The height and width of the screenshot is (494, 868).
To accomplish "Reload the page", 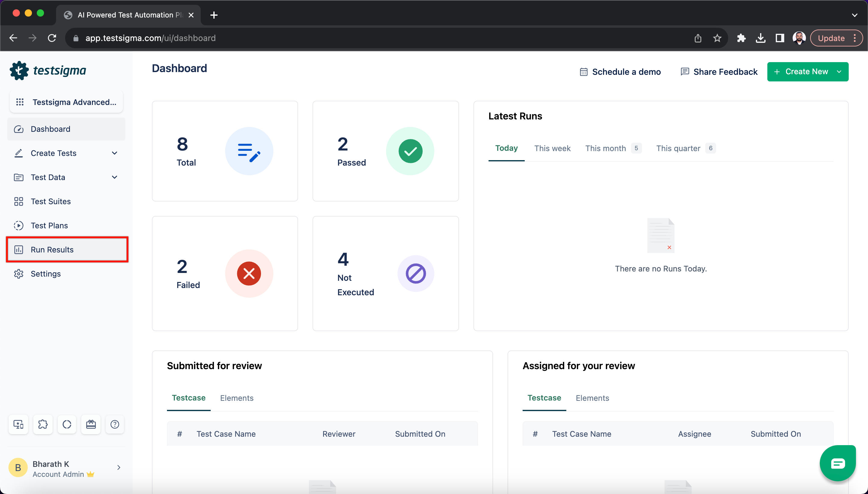I will tap(52, 38).
